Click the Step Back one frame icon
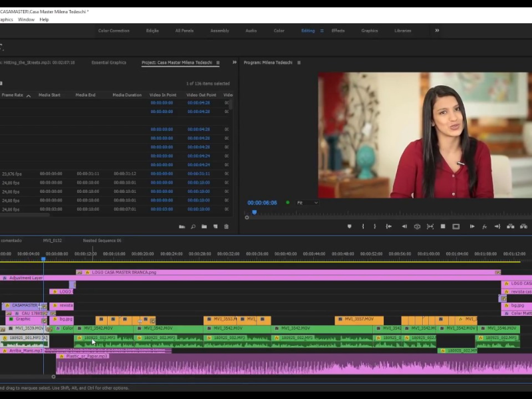Viewport: 532px width, 399px height. click(404, 227)
